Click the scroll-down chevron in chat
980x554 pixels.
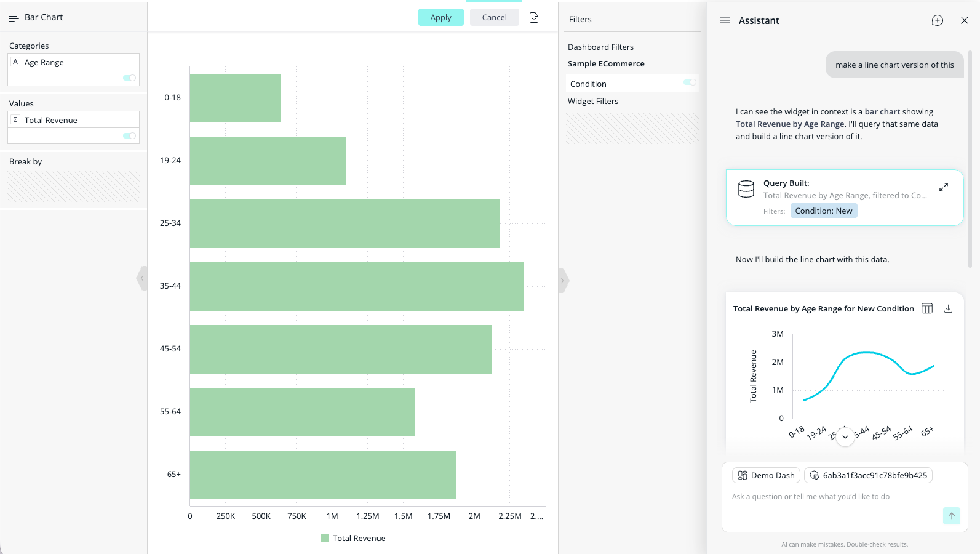pos(845,436)
